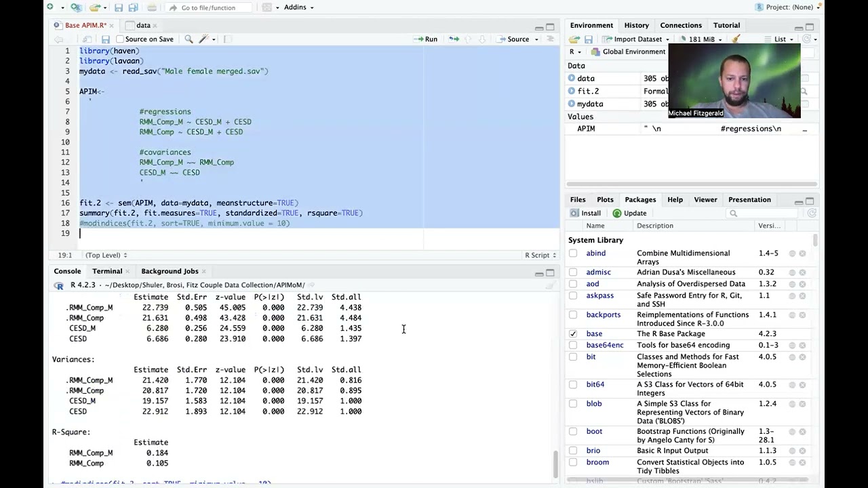Toggle Source on Save checkbox
Image resolution: width=868 pixels, height=488 pixels.
[x=120, y=39]
